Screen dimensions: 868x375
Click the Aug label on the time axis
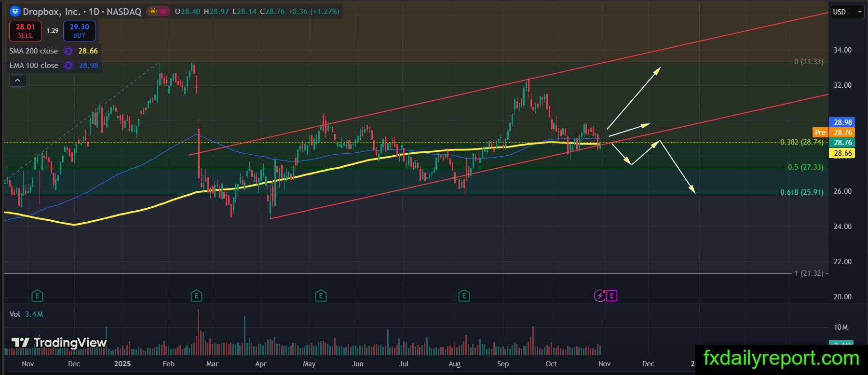[454, 364]
